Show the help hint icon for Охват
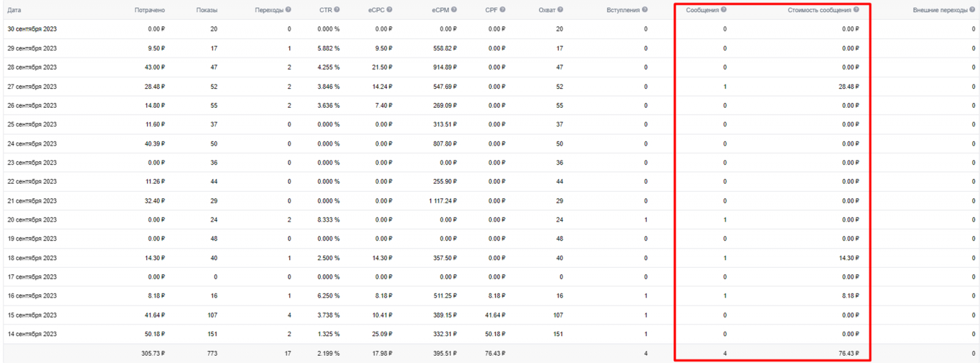The image size is (980, 363). 560,10
